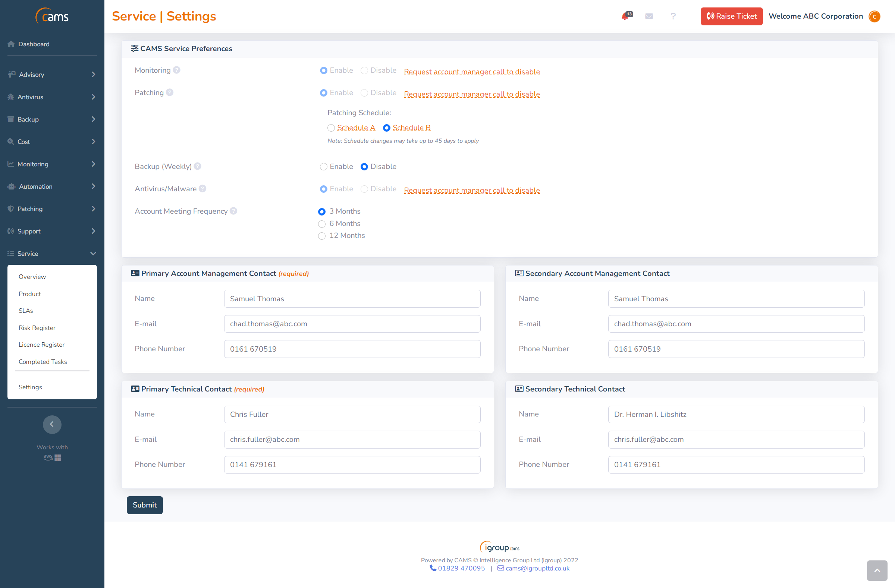The image size is (895, 588).
Task: Click the Antivirus shield icon in sidebar
Action: click(10, 97)
